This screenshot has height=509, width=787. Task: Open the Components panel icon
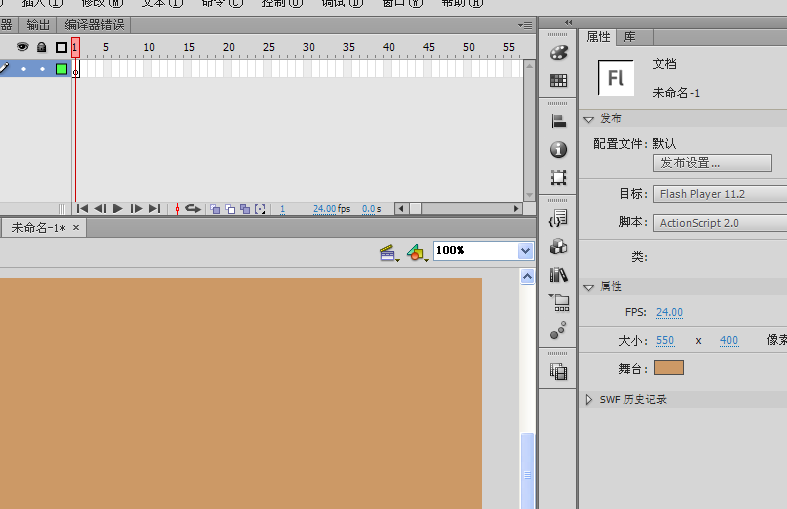(558, 246)
